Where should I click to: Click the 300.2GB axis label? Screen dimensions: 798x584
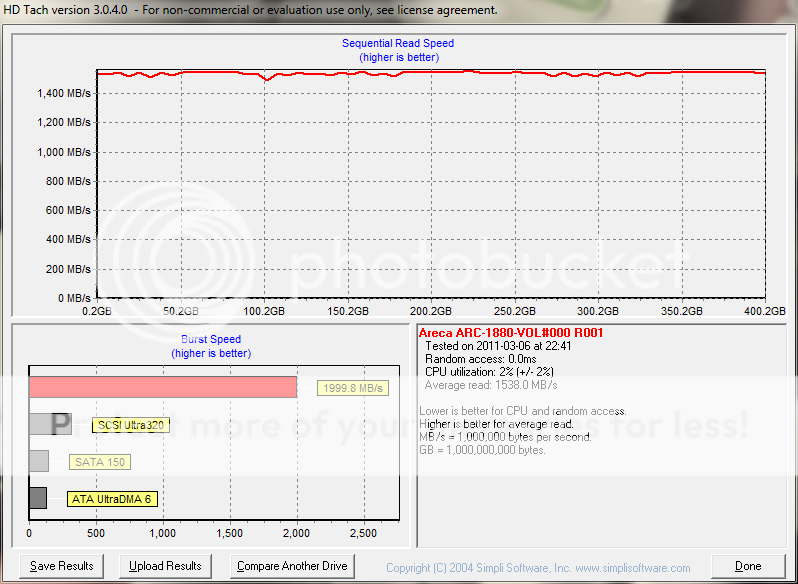(599, 311)
